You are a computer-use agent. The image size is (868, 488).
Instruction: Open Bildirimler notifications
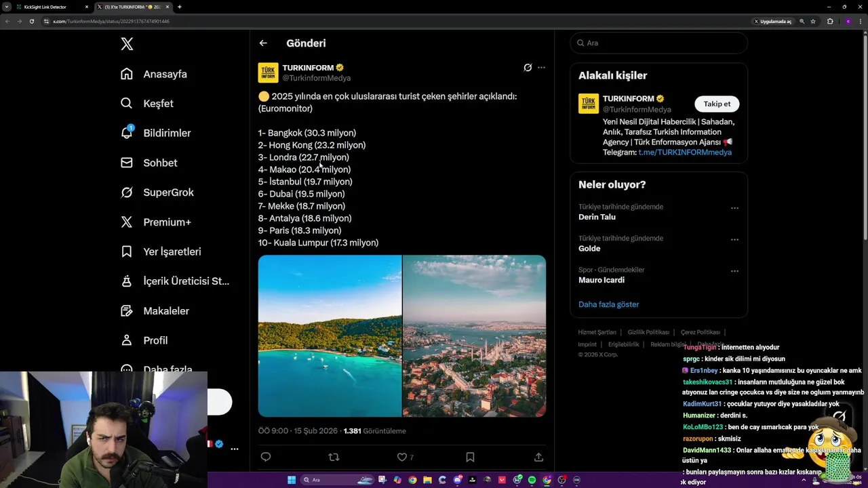(155, 133)
